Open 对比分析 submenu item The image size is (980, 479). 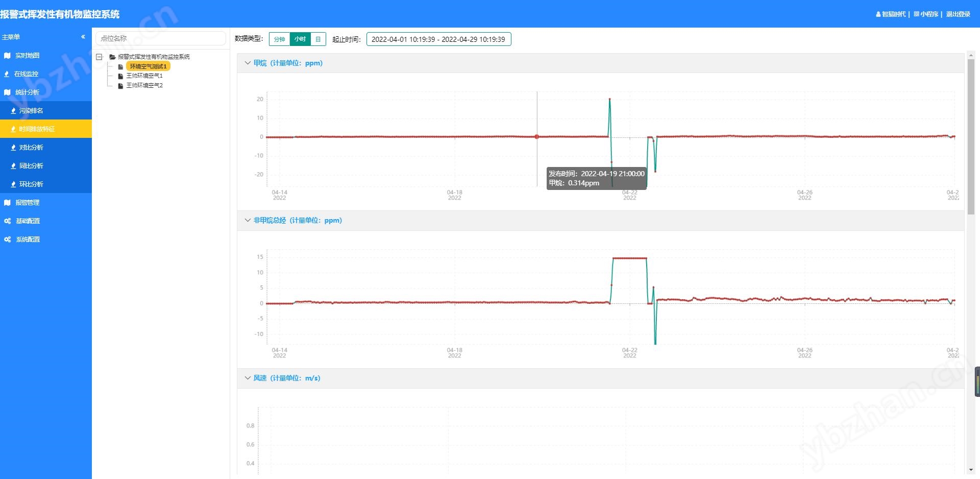[46, 148]
